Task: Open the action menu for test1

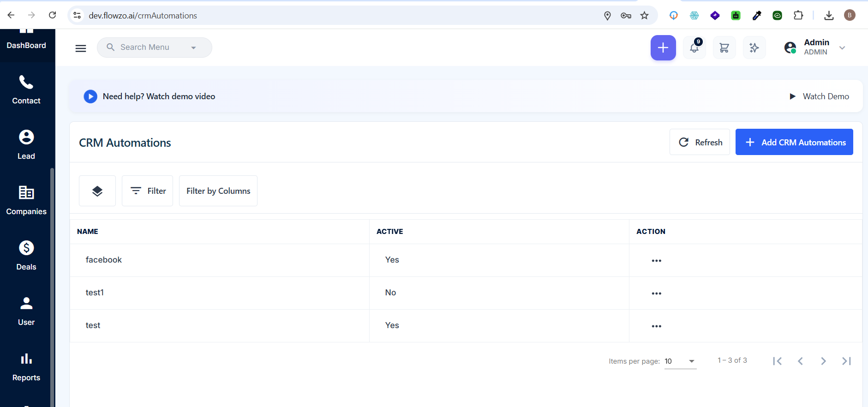Action: click(x=657, y=293)
